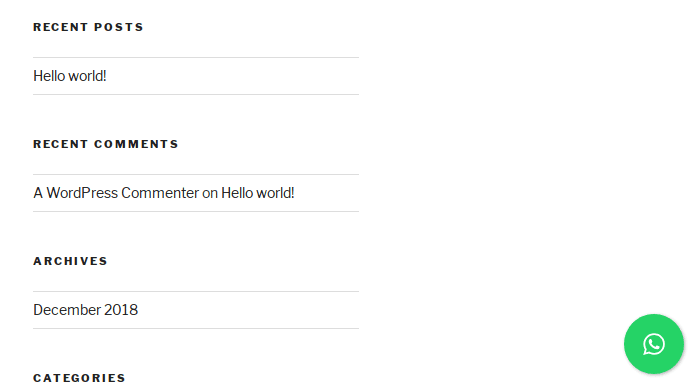Screen dimensions: 692x385
Task: Open the Hello world! post under Recent Posts
Action: pyautogui.click(x=70, y=76)
